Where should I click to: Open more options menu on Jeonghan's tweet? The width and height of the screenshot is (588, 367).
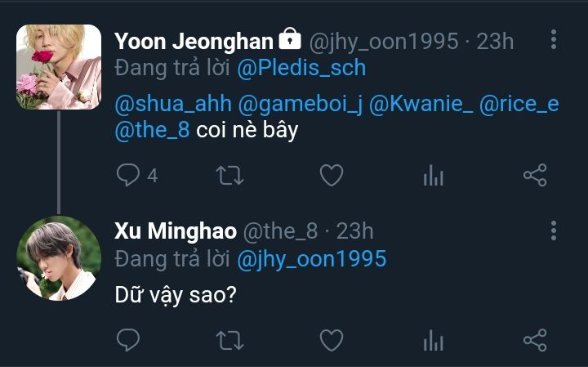coord(554,39)
